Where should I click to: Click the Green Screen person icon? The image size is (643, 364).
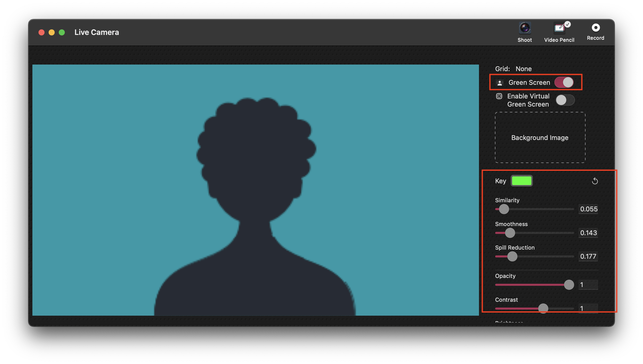499,83
